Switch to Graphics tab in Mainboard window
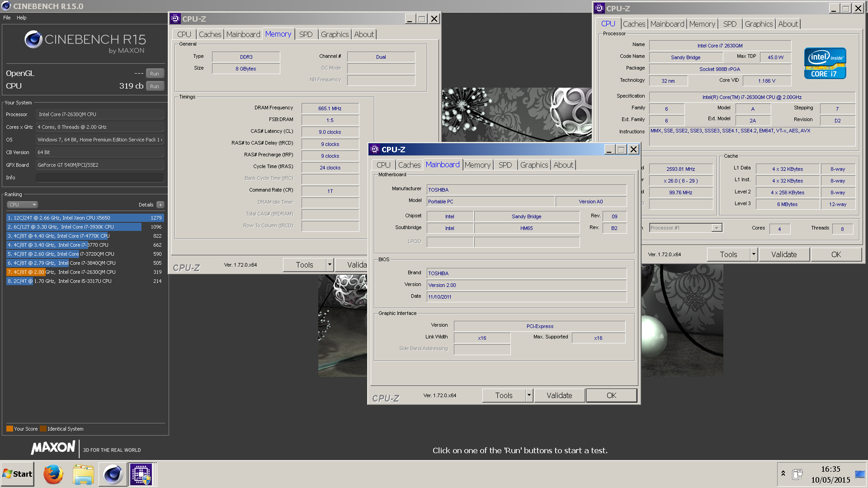 [x=534, y=165]
